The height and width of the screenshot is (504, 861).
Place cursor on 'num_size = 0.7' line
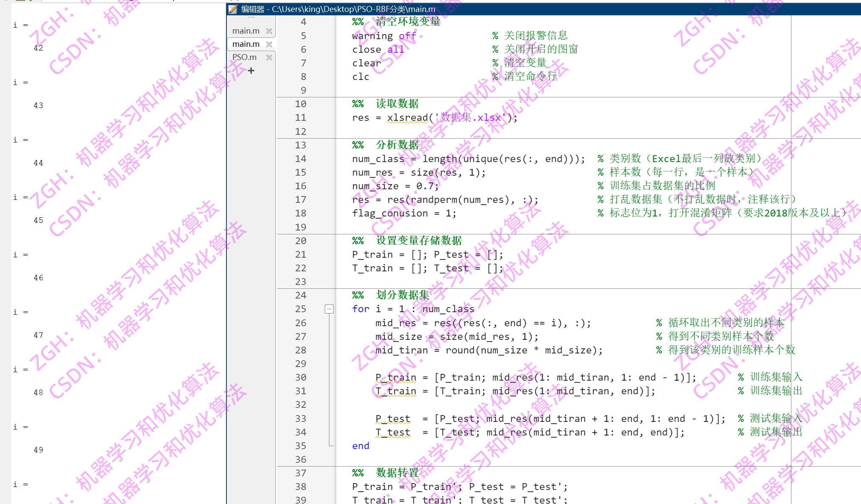point(395,186)
